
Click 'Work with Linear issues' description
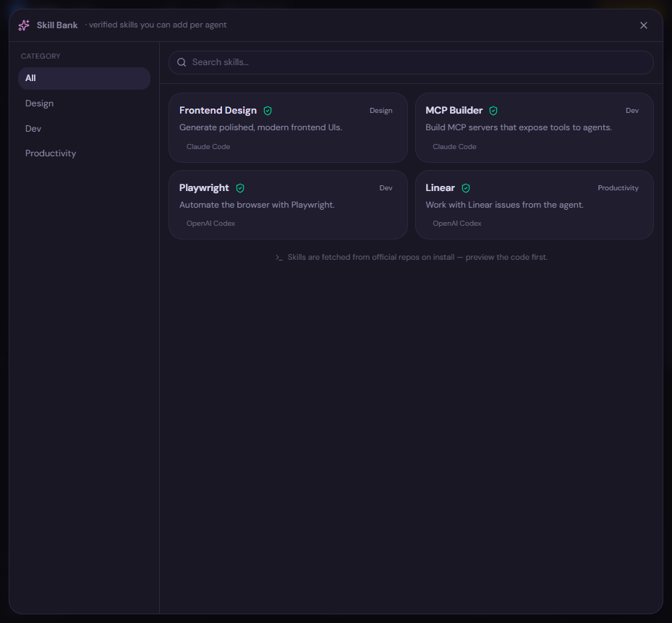coord(504,205)
